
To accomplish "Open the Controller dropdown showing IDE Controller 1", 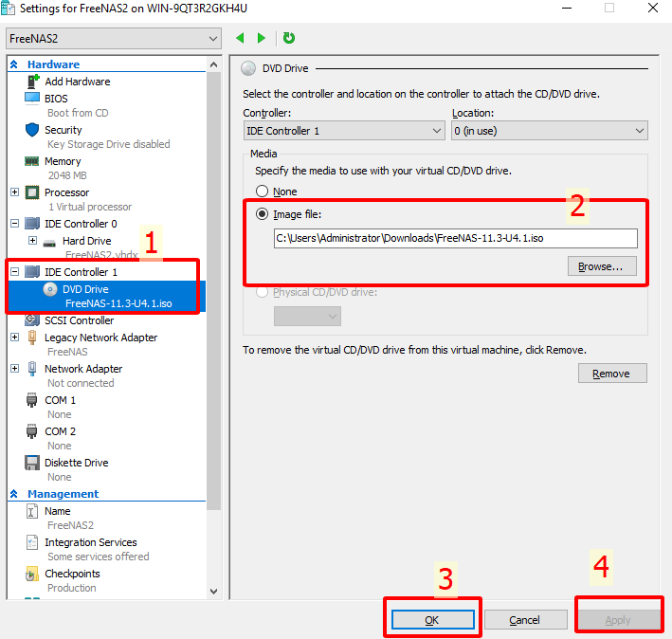I will coord(343,131).
